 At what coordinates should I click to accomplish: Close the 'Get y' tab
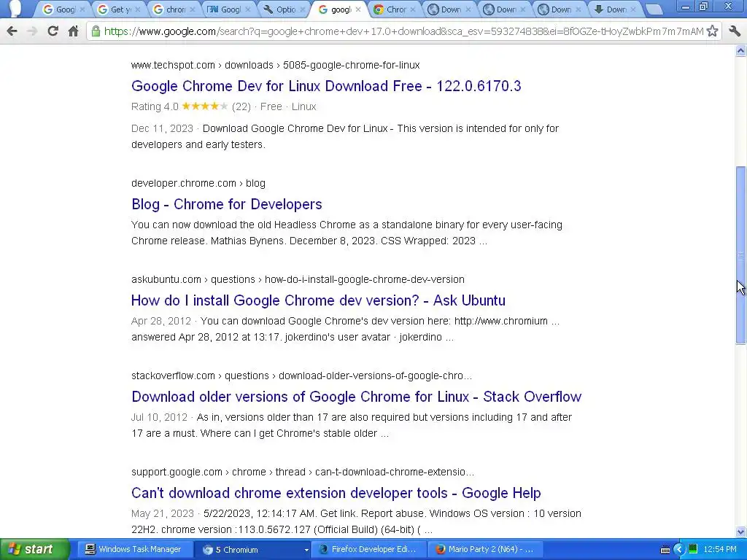coord(138,9)
